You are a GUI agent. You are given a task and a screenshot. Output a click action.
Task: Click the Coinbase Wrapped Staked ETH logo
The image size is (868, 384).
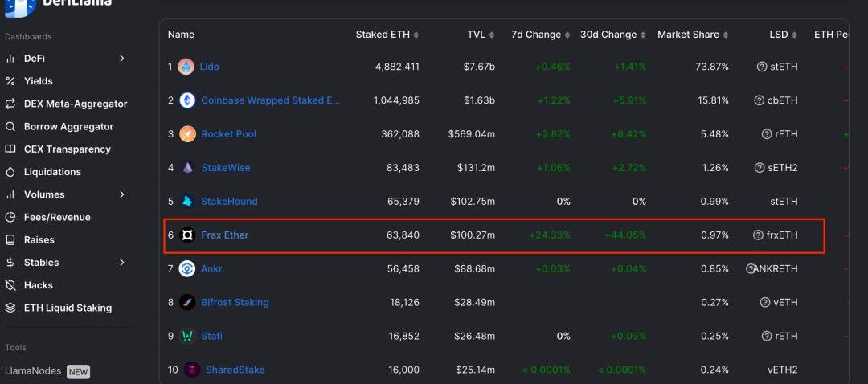point(187,100)
